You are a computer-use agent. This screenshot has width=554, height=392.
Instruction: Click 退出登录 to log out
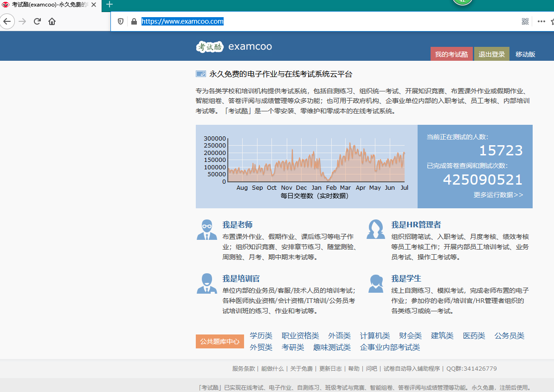click(x=491, y=54)
